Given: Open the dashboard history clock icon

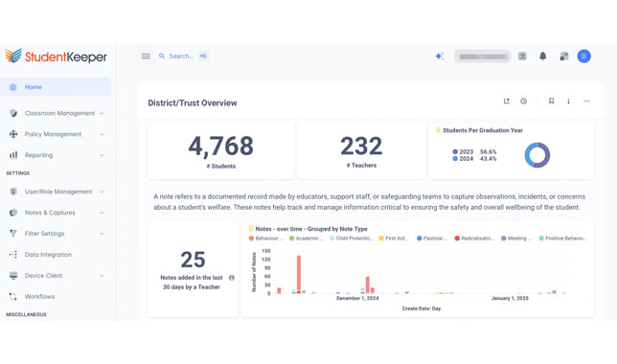Looking at the screenshot, I should click(523, 102).
